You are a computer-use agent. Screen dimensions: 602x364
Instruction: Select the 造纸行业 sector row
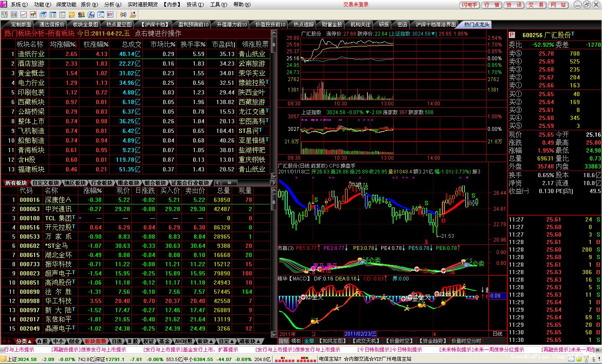(x=135, y=54)
